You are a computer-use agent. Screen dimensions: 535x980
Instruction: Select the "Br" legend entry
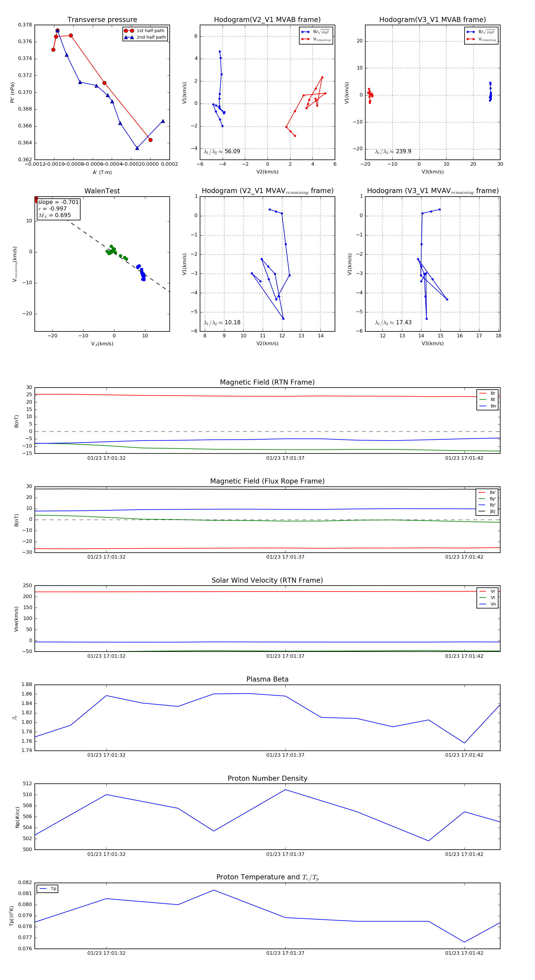(487, 393)
